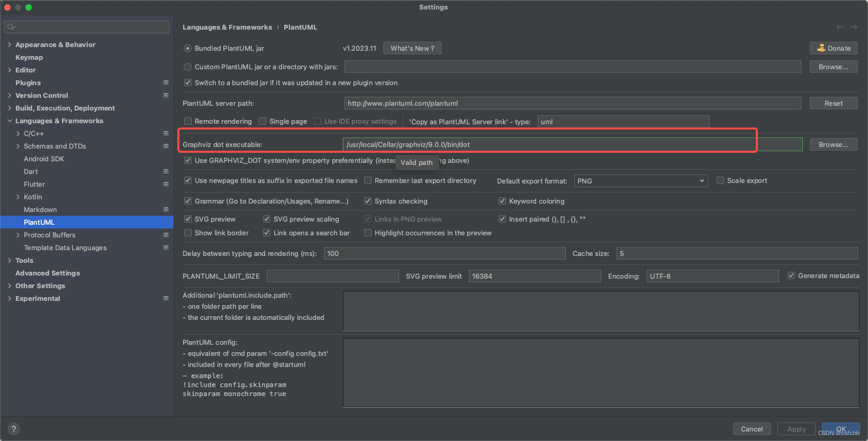Expand Build, Execution, Deployment section
Viewport: 868px width, 441px height.
click(x=10, y=108)
